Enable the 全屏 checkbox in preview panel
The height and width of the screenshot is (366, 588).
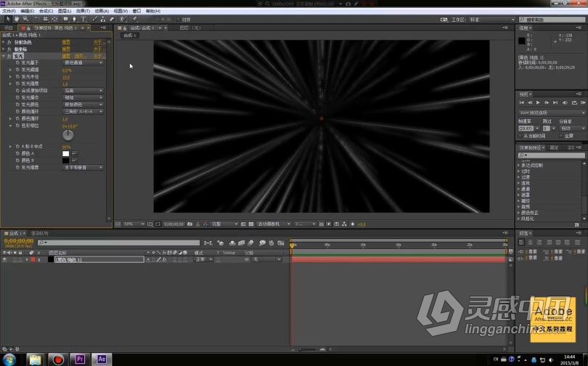click(561, 136)
